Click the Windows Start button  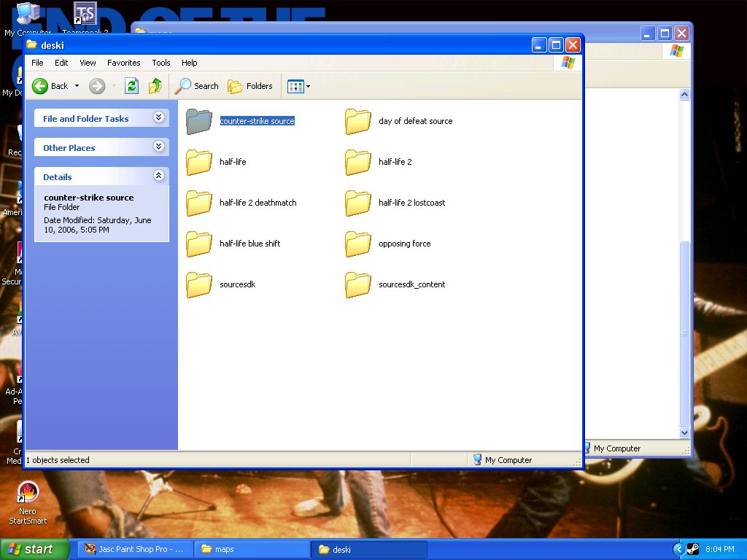point(34,549)
